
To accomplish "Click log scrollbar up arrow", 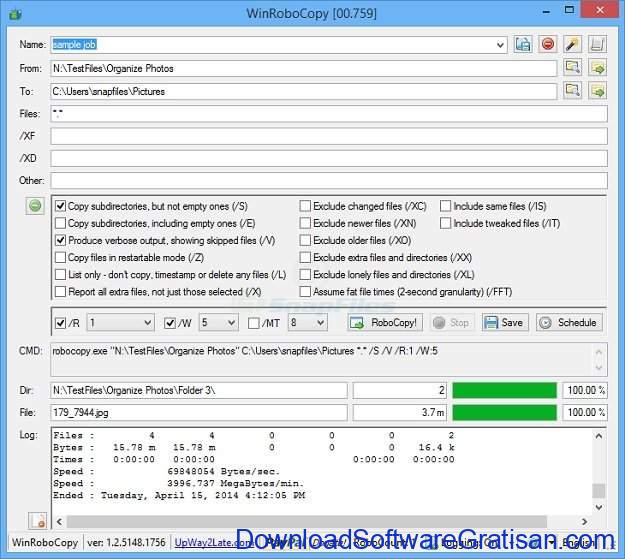I will (599, 436).
